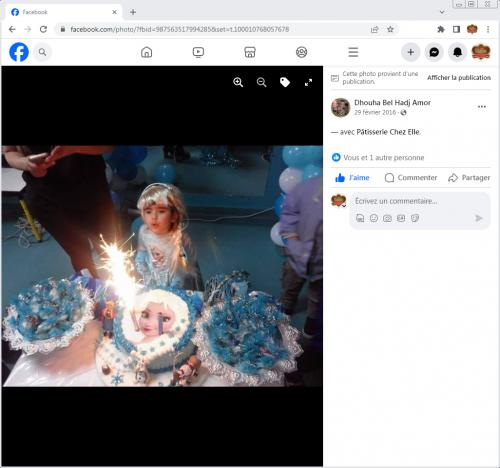The height and width of the screenshot is (468, 500).
Task: Open the Marketplace icon
Action: pos(250,52)
